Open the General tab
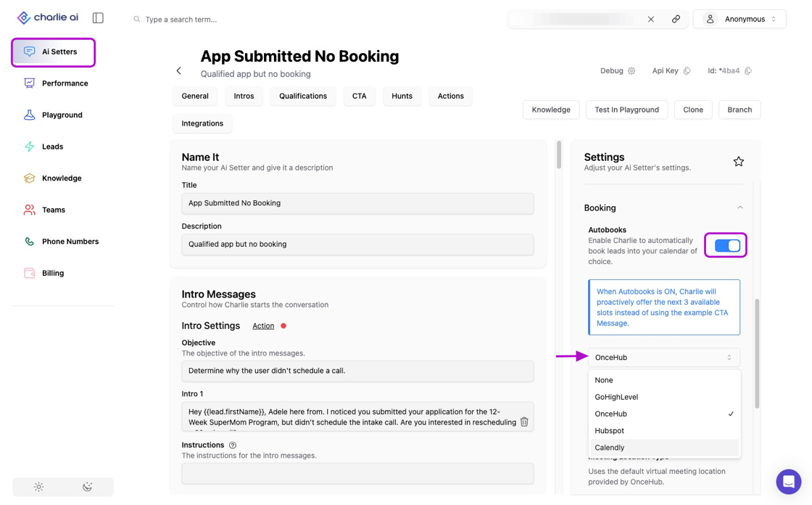 click(195, 96)
